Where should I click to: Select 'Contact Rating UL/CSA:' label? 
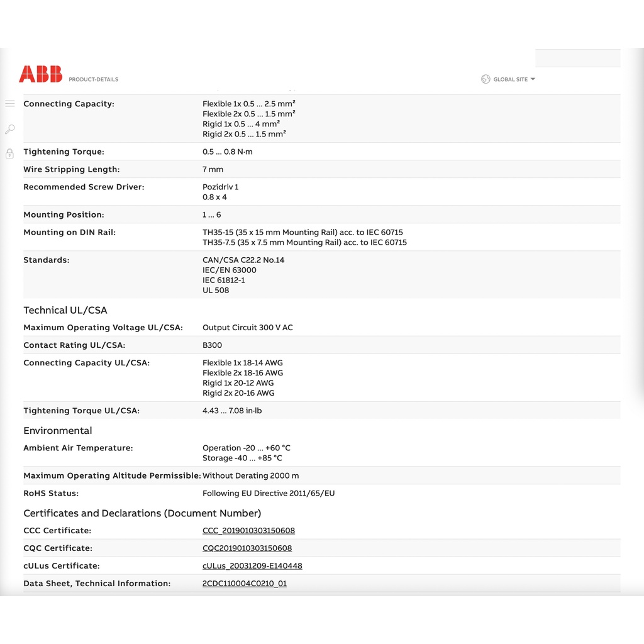74,345
